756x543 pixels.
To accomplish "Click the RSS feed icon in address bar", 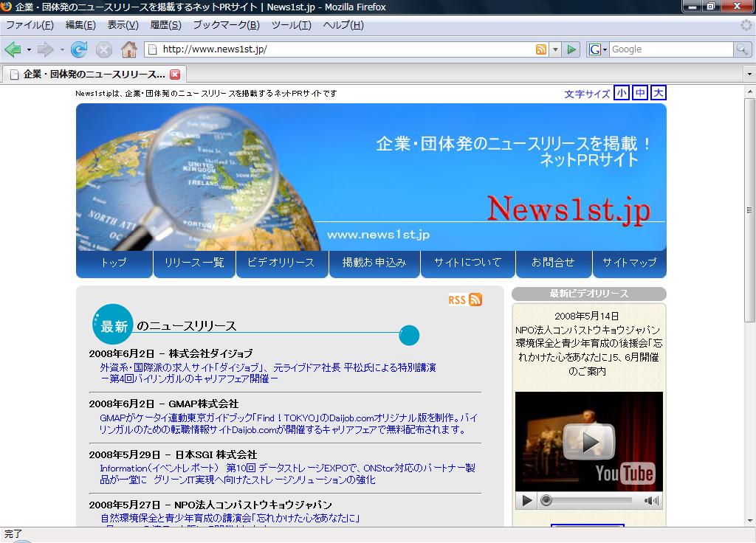I will point(541,49).
